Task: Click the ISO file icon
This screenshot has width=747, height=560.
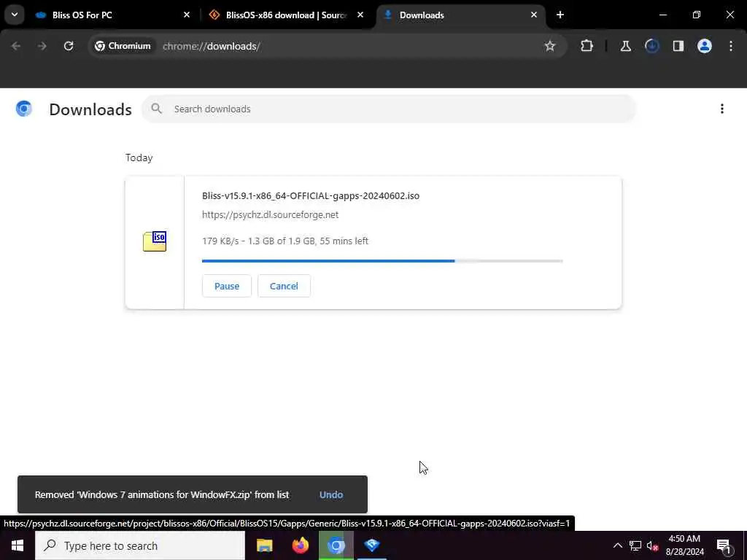Action: tap(155, 241)
